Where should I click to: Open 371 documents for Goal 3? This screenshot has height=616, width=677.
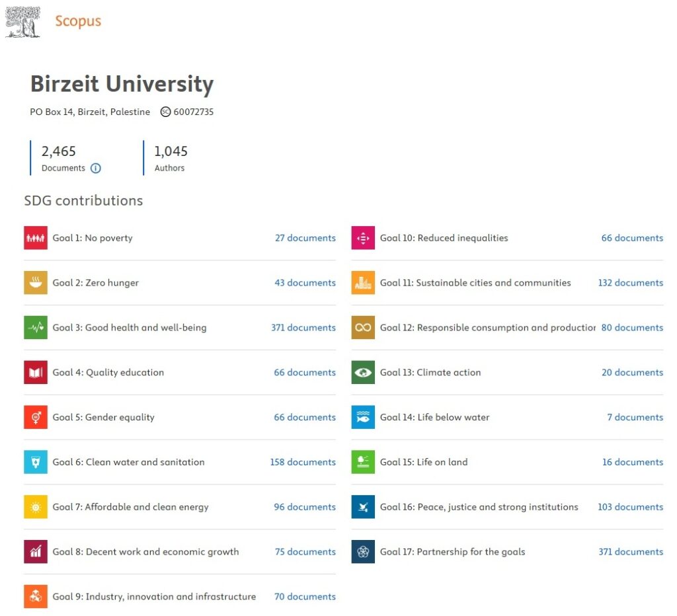pyautogui.click(x=303, y=328)
